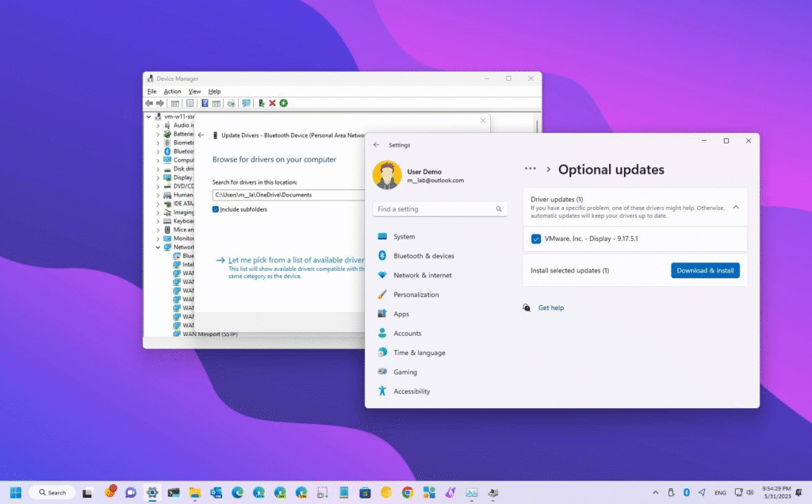Click the Update driver toolbar icon beside the red X
This screenshot has width=812, height=504.
point(261,104)
